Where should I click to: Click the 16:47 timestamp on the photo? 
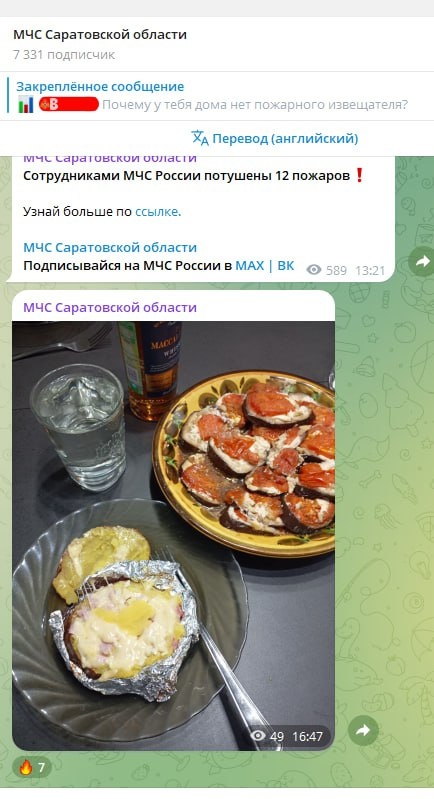[x=307, y=736]
